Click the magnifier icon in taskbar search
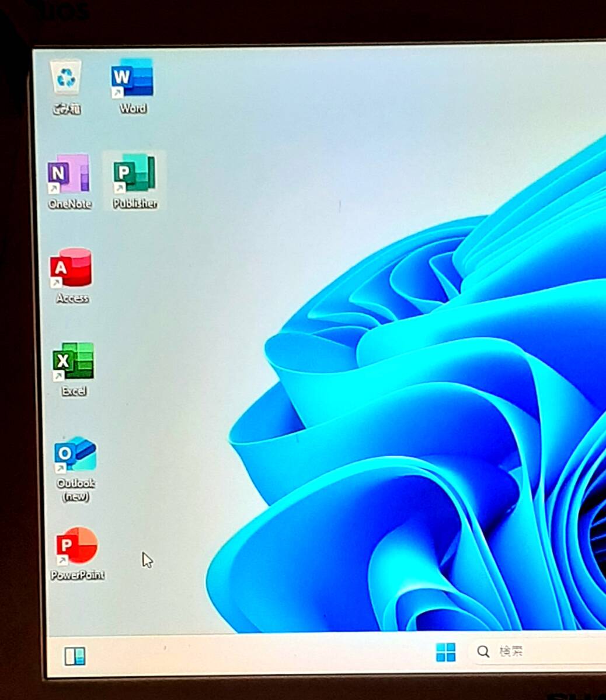The height and width of the screenshot is (700, 606). [483, 652]
